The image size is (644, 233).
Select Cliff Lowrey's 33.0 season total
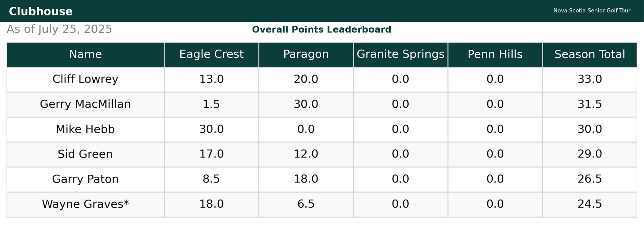tap(590, 79)
